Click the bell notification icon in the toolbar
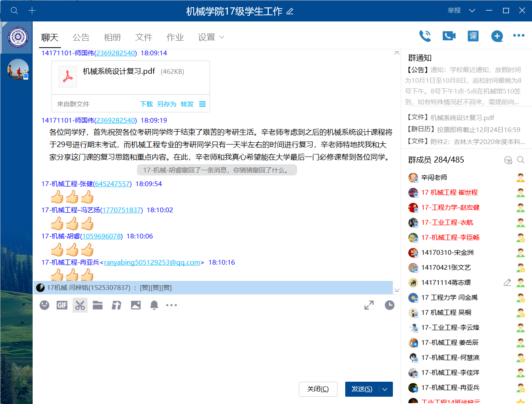This screenshot has width=532, height=404. [x=154, y=305]
